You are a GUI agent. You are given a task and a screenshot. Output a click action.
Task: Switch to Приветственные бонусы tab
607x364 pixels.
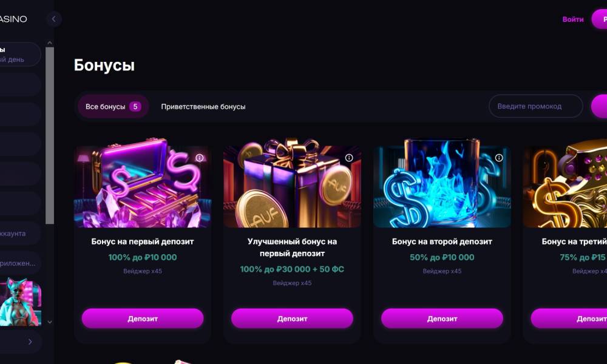coord(203,106)
